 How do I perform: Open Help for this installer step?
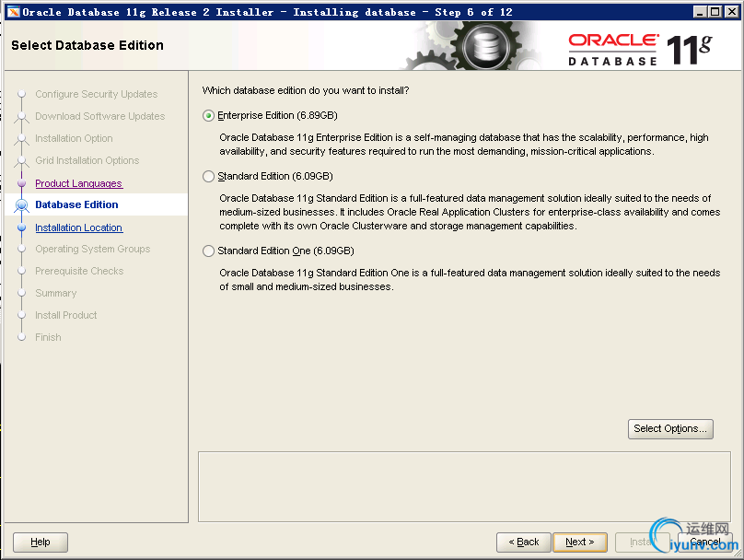(x=41, y=542)
